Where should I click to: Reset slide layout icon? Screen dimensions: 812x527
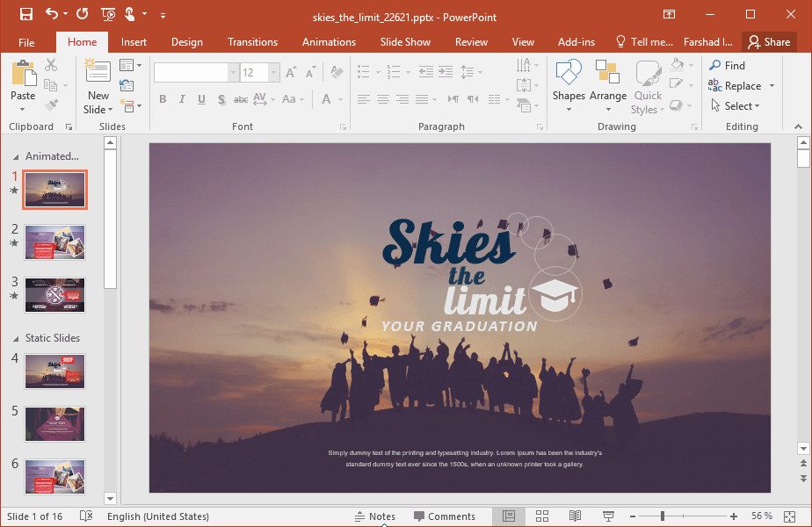(127, 85)
